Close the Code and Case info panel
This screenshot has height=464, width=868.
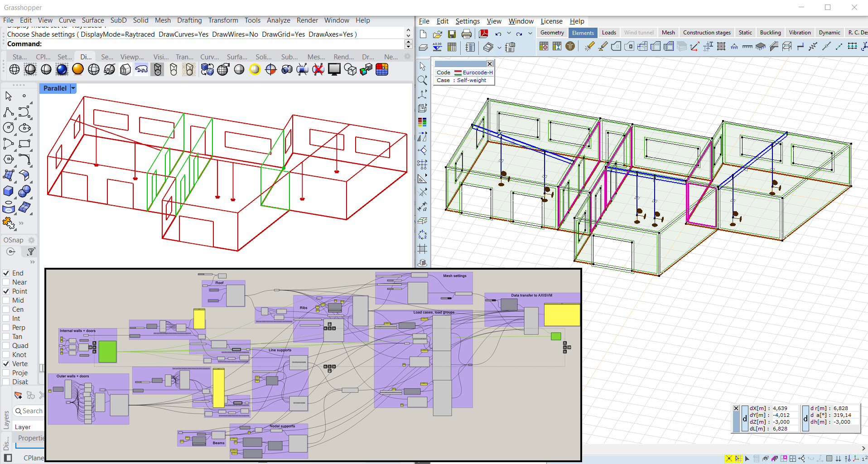coord(489,64)
